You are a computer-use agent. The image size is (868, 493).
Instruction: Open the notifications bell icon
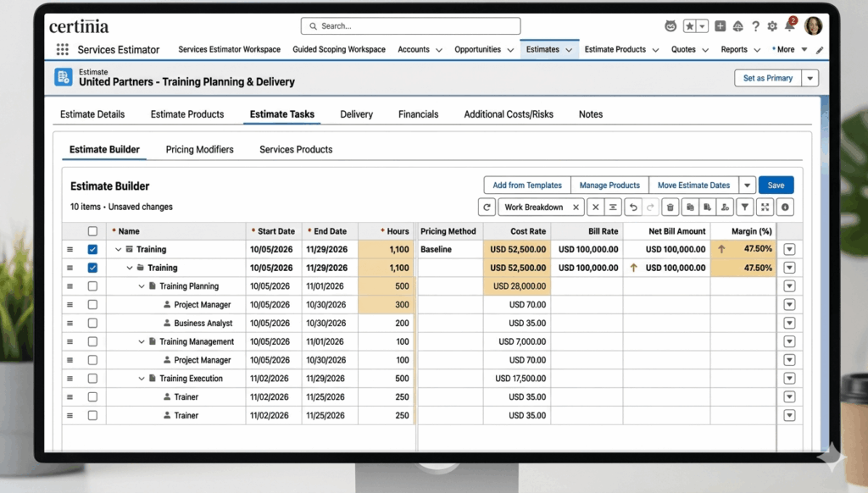[790, 26]
